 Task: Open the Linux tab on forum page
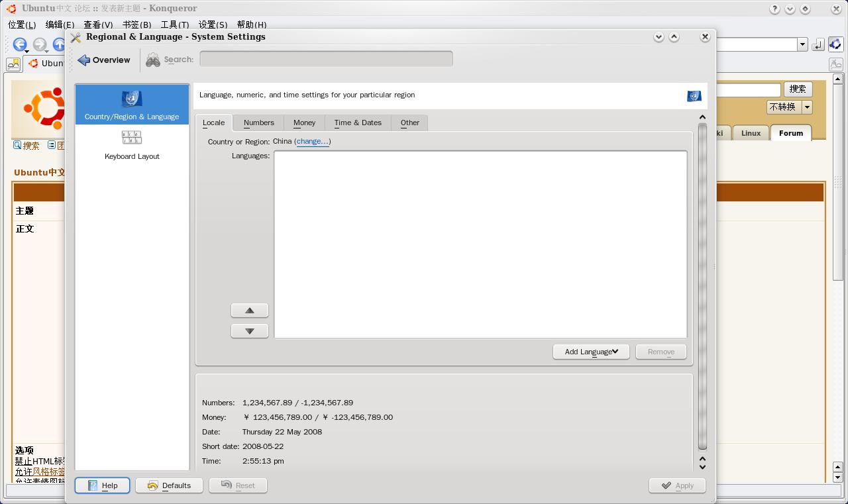coord(751,133)
